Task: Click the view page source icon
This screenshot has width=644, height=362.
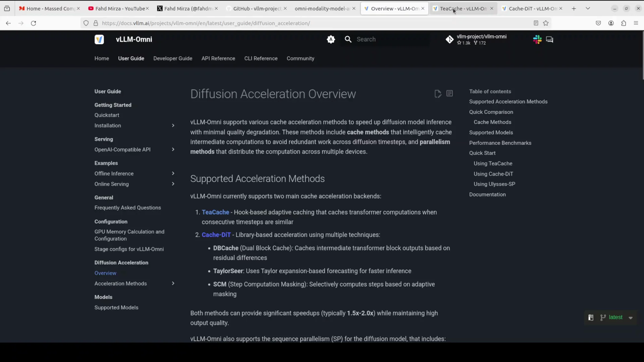Action: pyautogui.click(x=450, y=94)
